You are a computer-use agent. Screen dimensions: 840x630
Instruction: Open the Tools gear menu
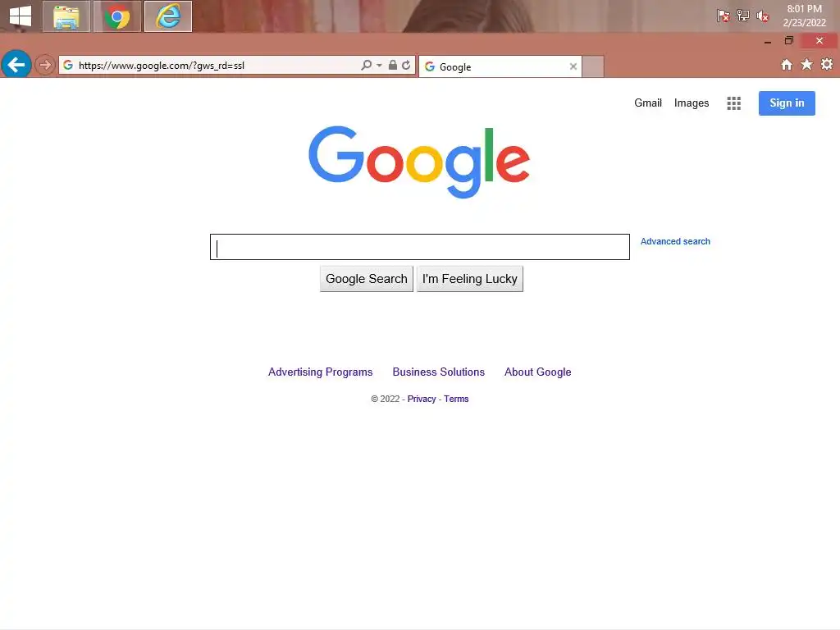[827, 64]
